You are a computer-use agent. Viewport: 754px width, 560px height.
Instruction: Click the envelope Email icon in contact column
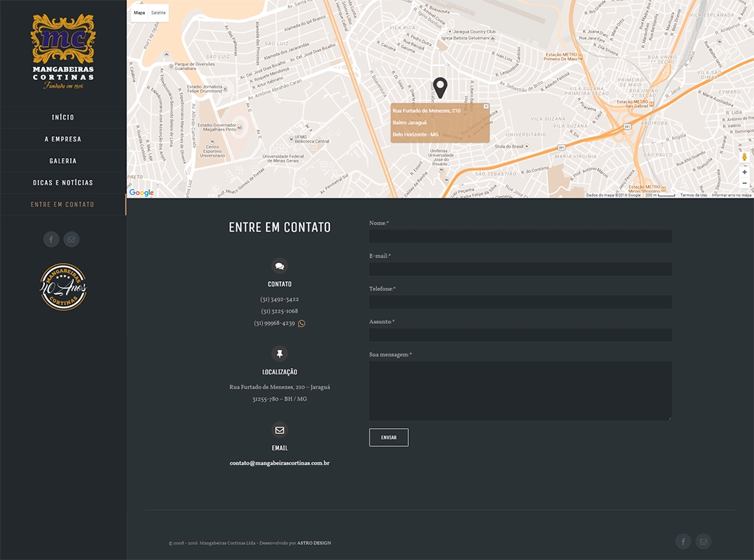point(279,430)
